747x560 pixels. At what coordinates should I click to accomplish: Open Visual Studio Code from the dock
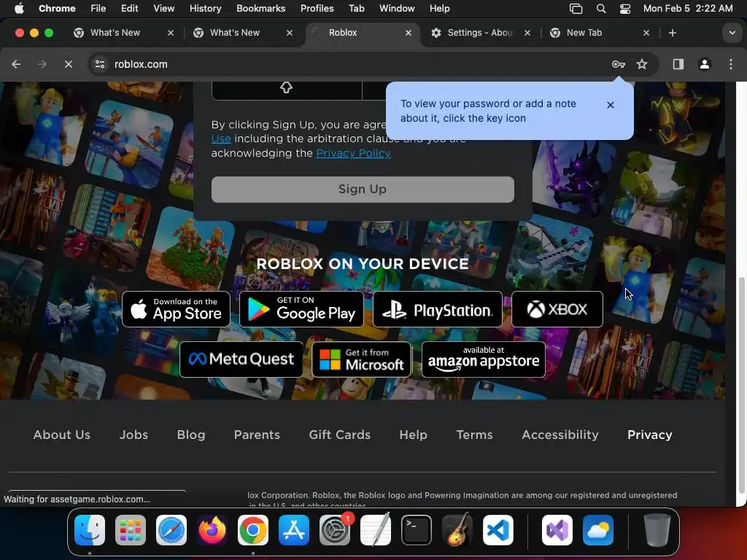(498, 531)
